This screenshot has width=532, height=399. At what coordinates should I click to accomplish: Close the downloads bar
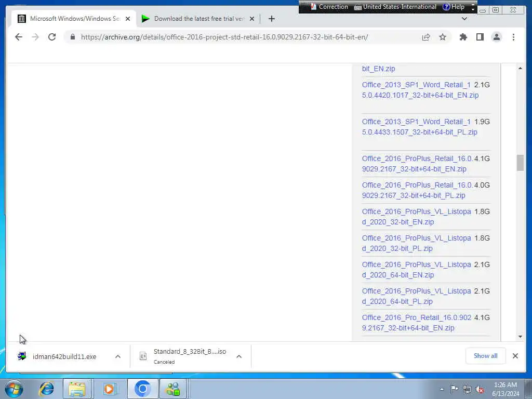pos(515,355)
